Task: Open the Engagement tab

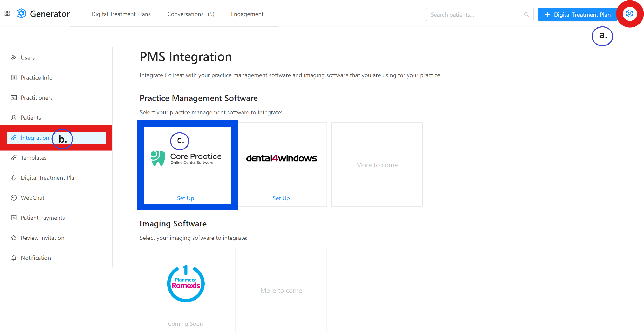Action: (x=247, y=14)
